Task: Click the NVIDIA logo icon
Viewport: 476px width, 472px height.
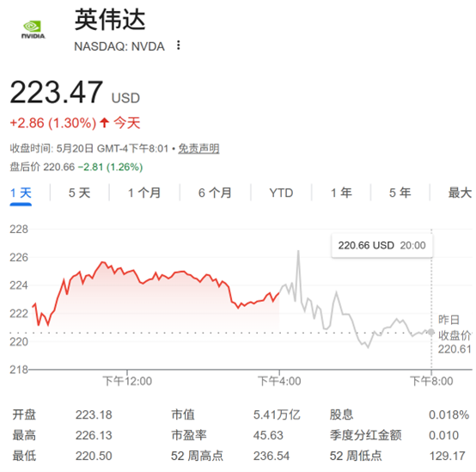Action: click(x=34, y=29)
